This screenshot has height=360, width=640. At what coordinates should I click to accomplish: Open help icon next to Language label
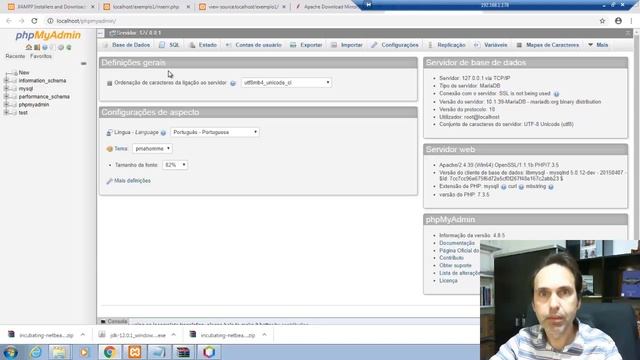coord(163,133)
